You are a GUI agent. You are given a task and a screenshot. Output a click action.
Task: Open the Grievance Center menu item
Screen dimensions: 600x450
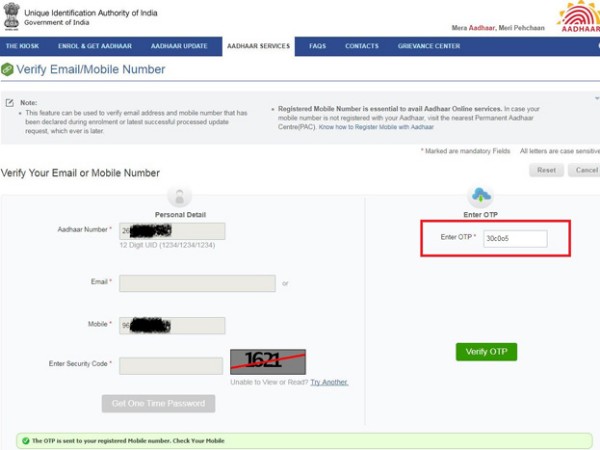point(429,46)
